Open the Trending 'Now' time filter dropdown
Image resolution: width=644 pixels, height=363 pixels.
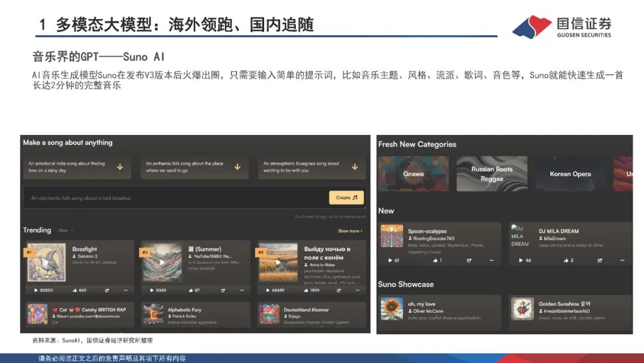(66, 230)
